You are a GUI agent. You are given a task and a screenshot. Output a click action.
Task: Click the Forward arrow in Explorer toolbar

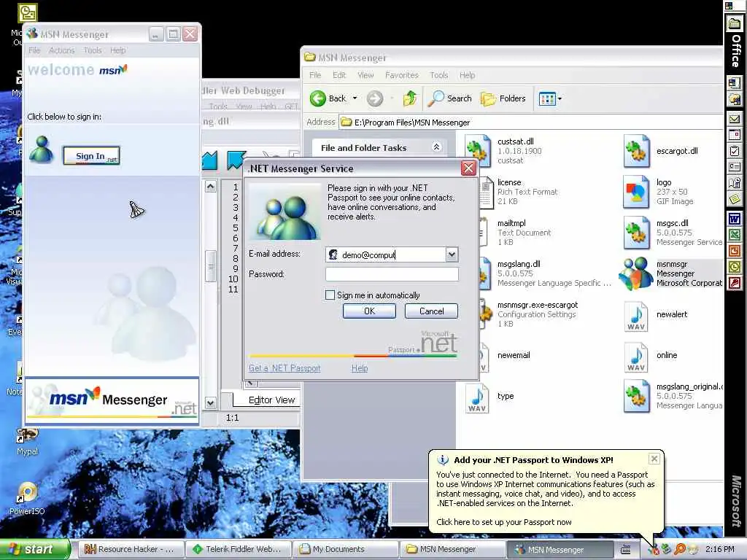coord(375,98)
